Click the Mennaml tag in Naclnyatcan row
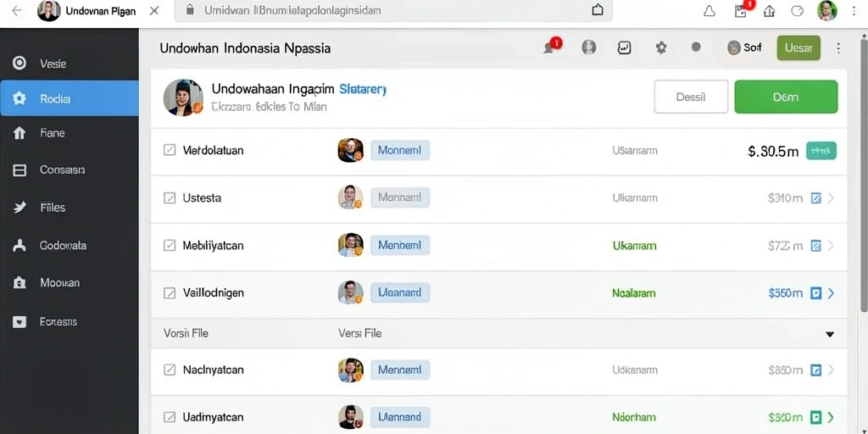Image resolution: width=868 pixels, height=434 pixels. click(400, 370)
